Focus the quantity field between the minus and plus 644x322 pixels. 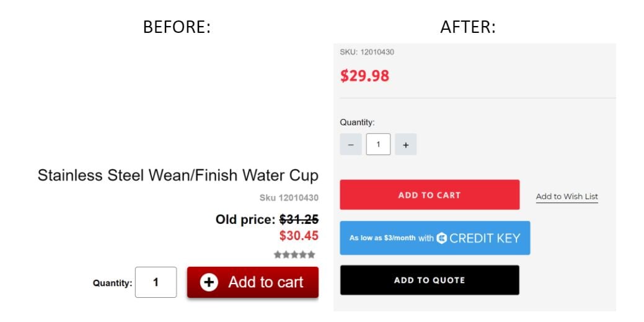point(378,145)
